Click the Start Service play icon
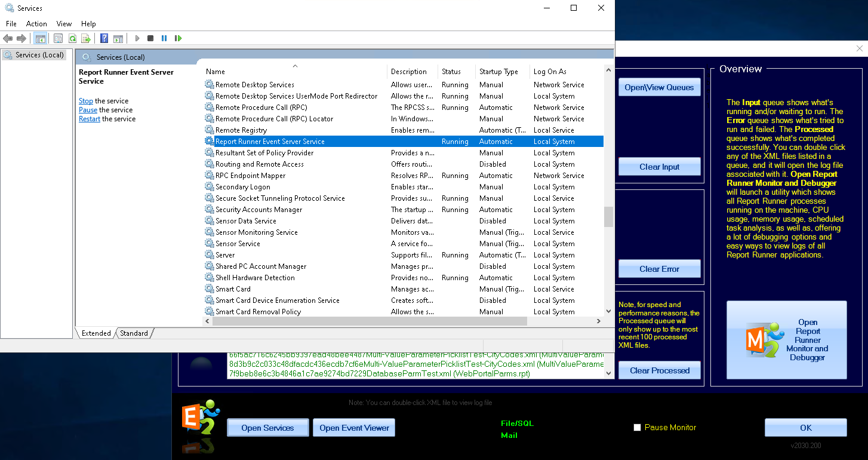This screenshot has width=868, height=460. click(137, 38)
